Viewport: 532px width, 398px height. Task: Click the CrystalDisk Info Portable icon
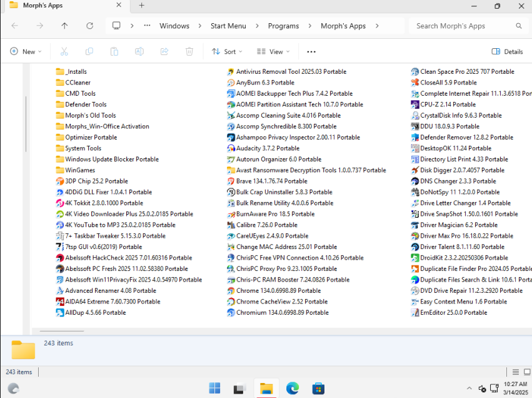click(x=414, y=116)
